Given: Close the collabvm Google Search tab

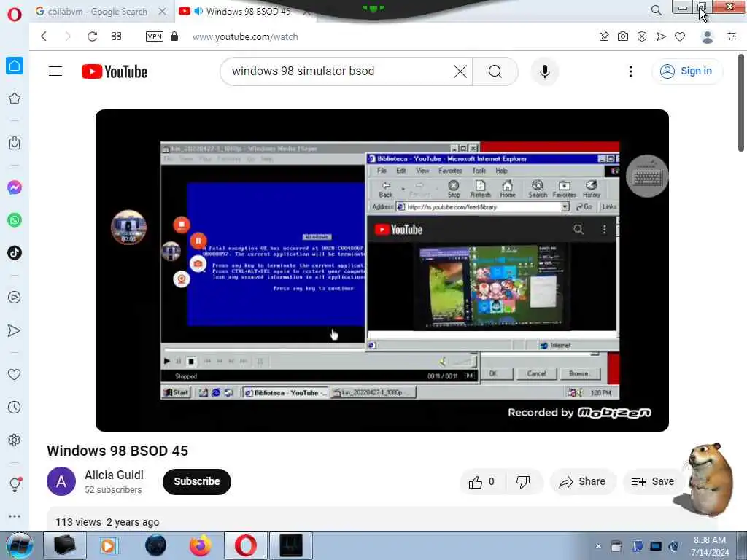Looking at the screenshot, I should pyautogui.click(x=163, y=11).
